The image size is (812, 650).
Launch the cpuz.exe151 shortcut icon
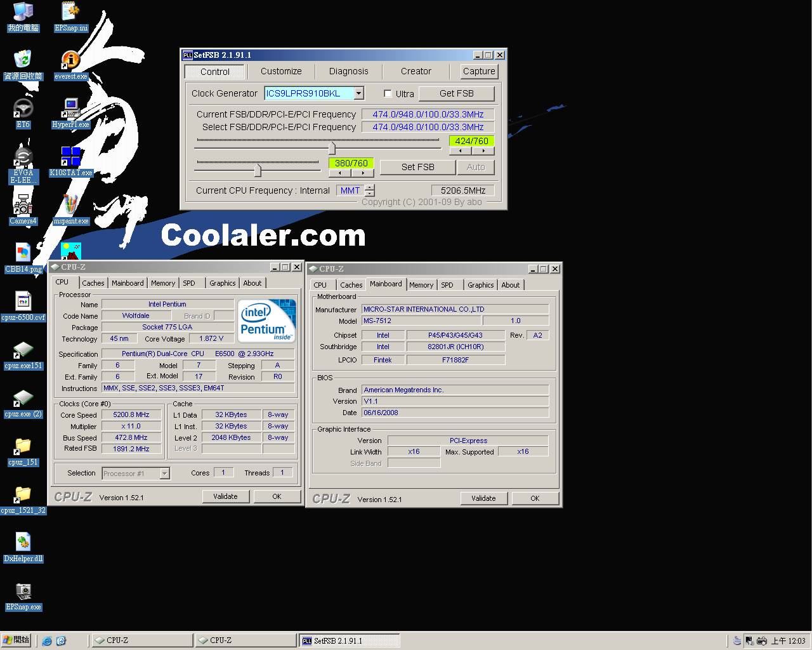23,355
